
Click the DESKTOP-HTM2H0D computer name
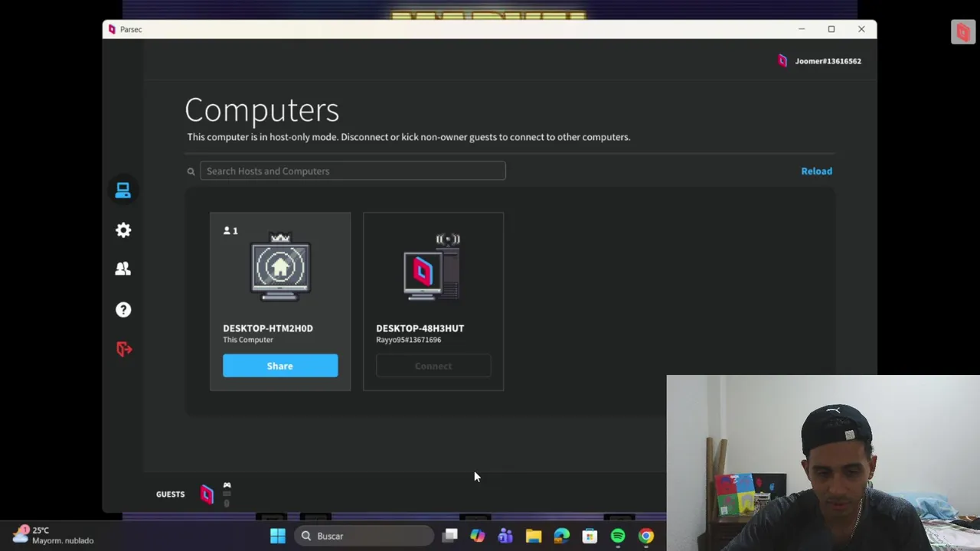coord(268,328)
